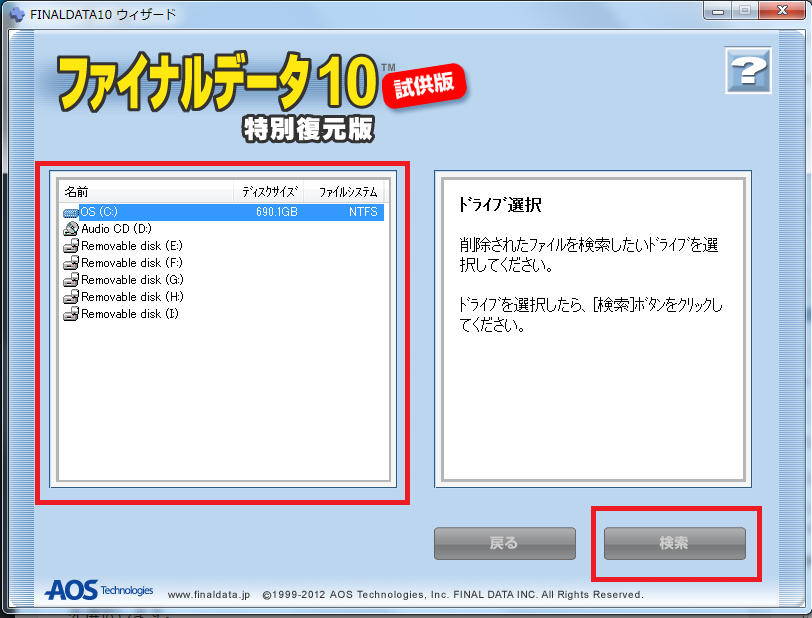The height and width of the screenshot is (618, 812).
Task: Click the Removable disk (G:) drive icon
Action: point(70,280)
